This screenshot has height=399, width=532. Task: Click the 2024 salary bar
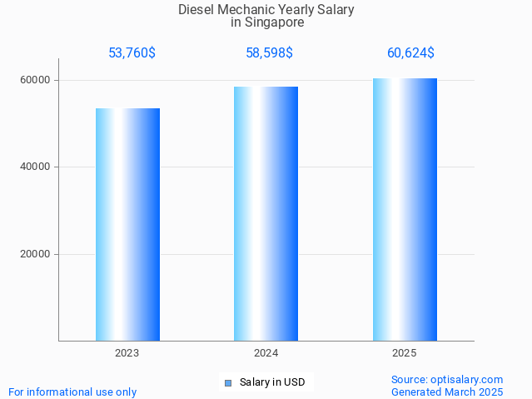coord(266,214)
